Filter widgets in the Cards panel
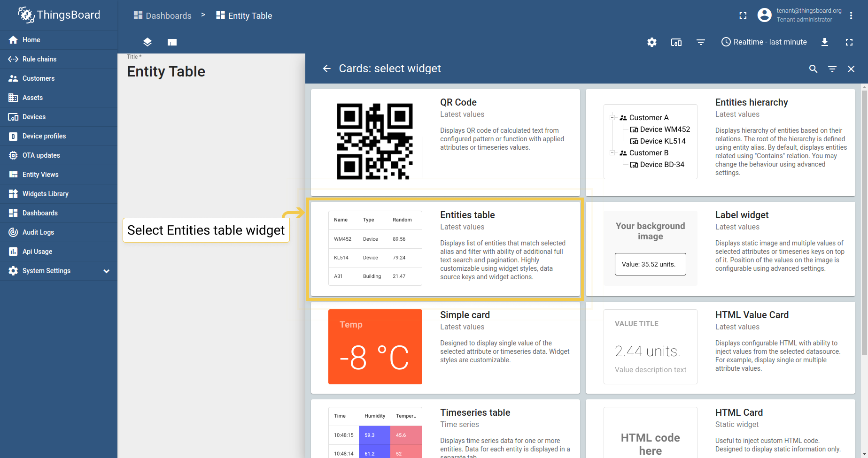Image resolution: width=868 pixels, height=458 pixels. [832, 69]
